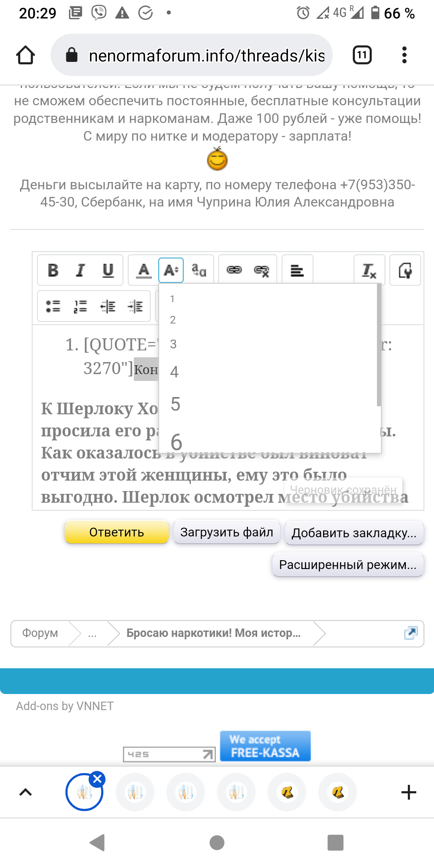Insert a numbered ordered list

80,306
